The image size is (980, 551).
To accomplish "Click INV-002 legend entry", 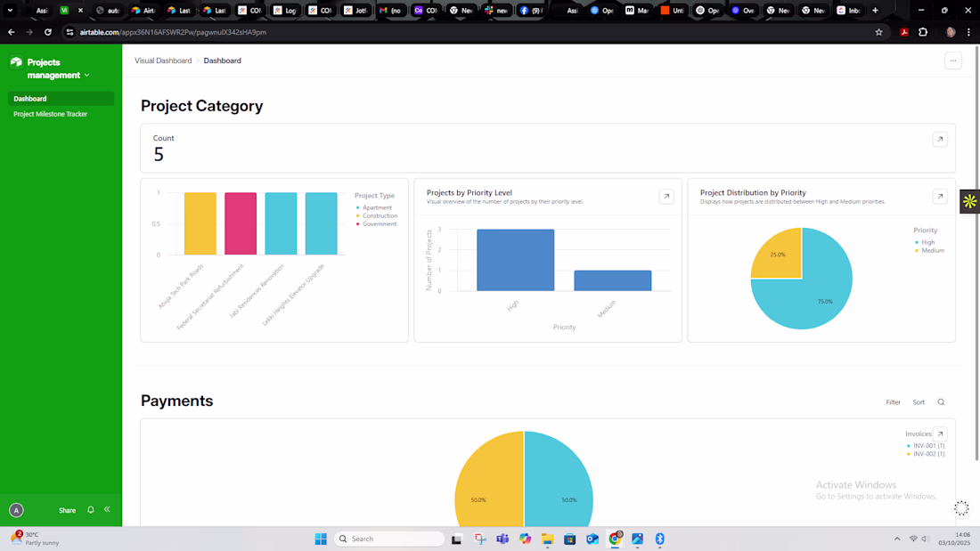I will point(926,454).
